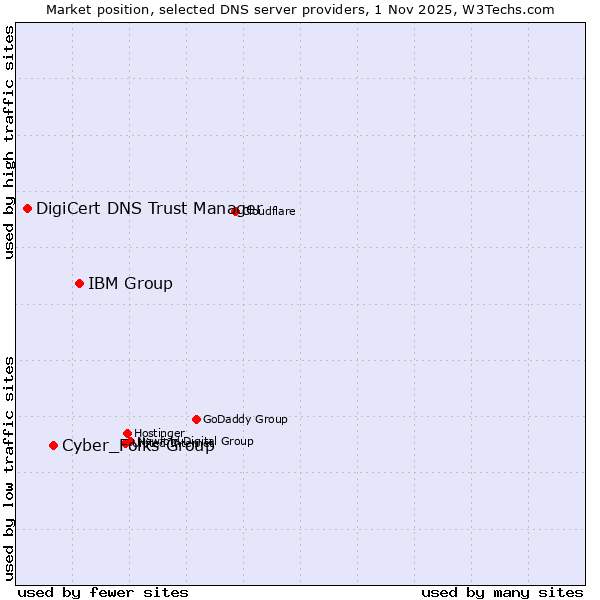Screen dimensions: 600x600
Task: Select the Cyber_Folks Group red marker
Action: (x=54, y=445)
